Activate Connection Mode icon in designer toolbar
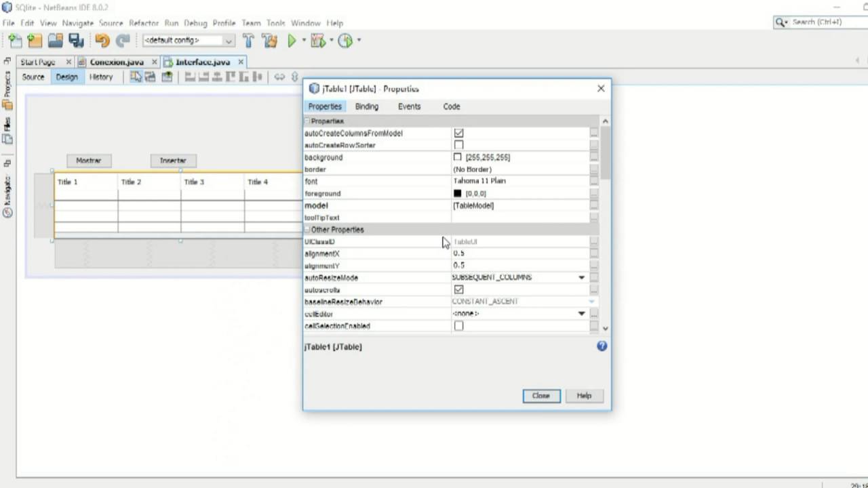 click(x=151, y=77)
